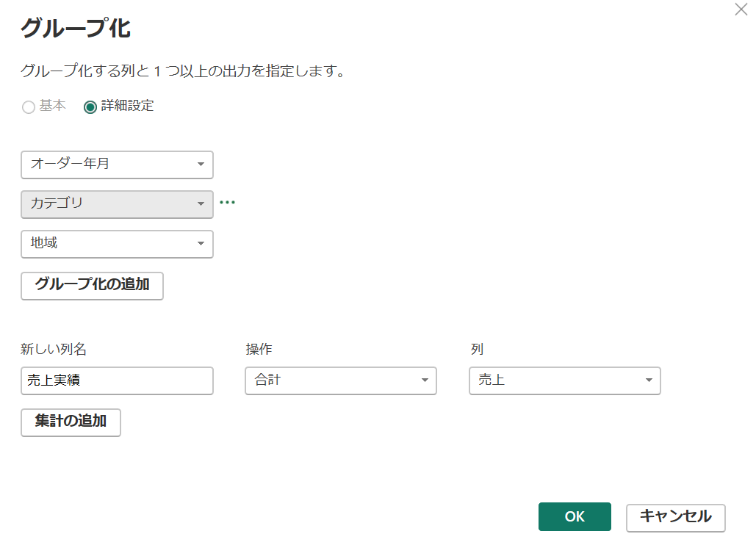Open the 操作 dropdown showing 合計
Image resolution: width=756 pixels, height=545 pixels.
340,380
